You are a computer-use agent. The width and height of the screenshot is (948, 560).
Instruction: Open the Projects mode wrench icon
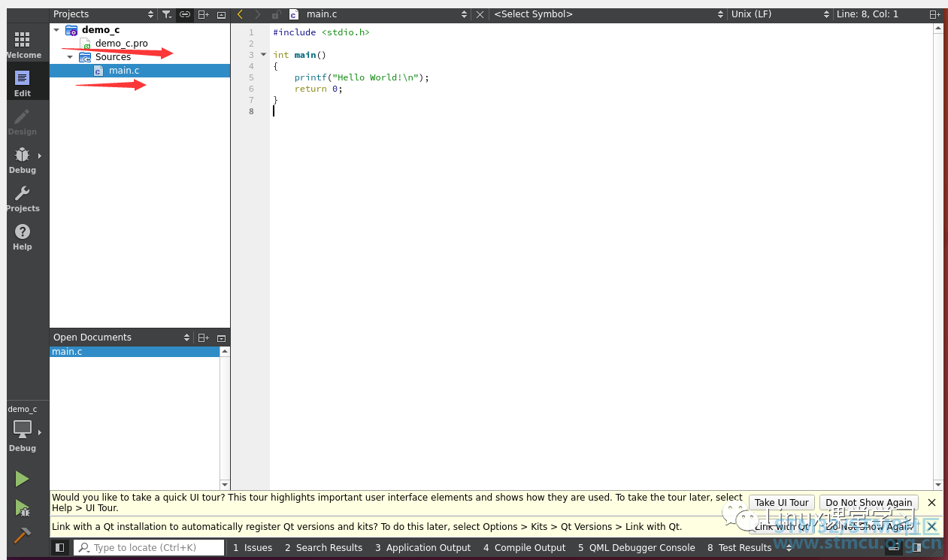[23, 198]
